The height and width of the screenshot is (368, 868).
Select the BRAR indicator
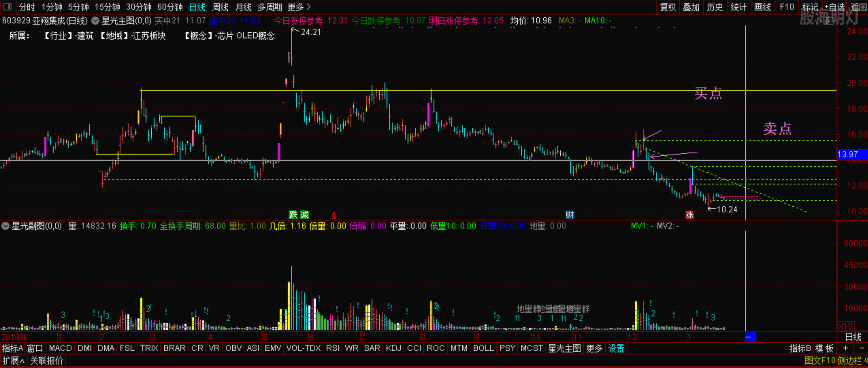(174, 348)
